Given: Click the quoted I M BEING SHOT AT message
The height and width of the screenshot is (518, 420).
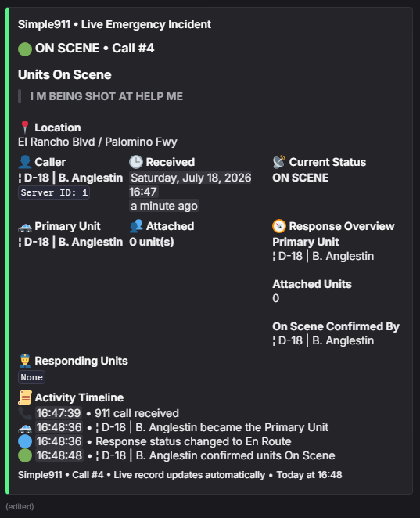Looking at the screenshot, I should [106, 96].
